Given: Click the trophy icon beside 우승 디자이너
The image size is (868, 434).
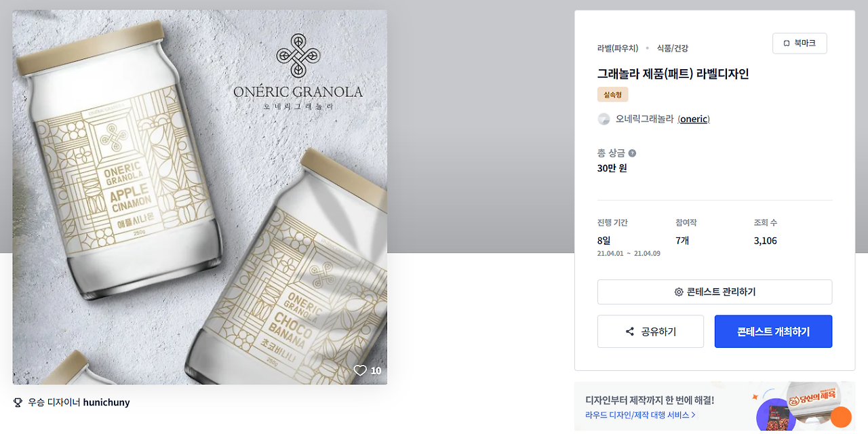Looking at the screenshot, I should click(x=18, y=403).
